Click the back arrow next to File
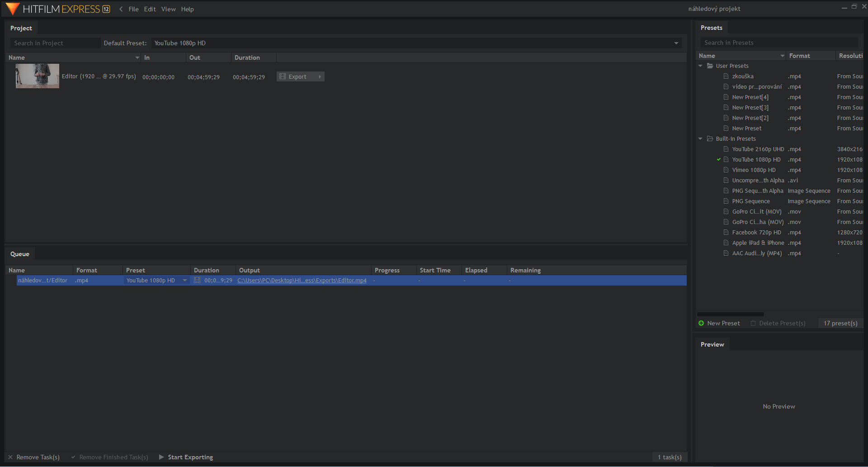Viewport: 868px width, 467px height. [121, 9]
